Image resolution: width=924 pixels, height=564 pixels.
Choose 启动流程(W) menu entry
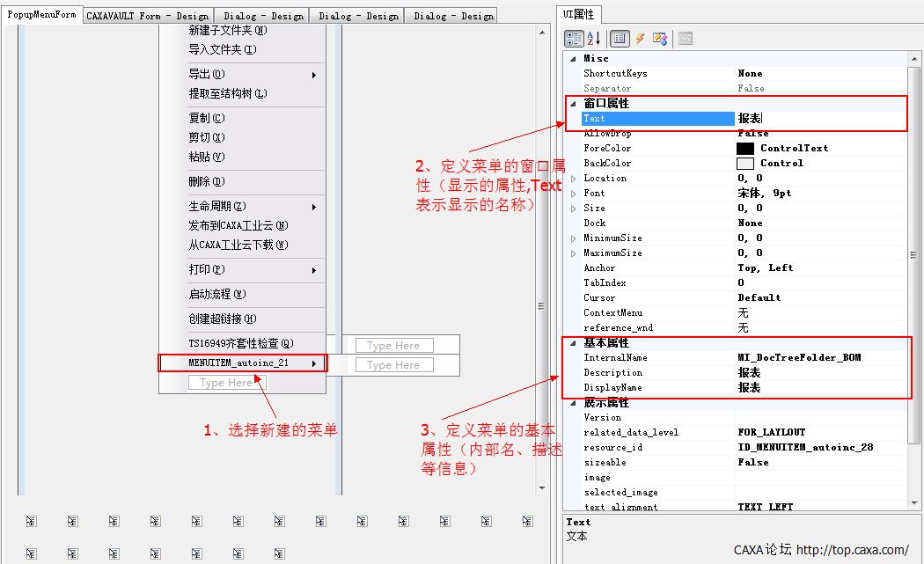click(x=216, y=294)
